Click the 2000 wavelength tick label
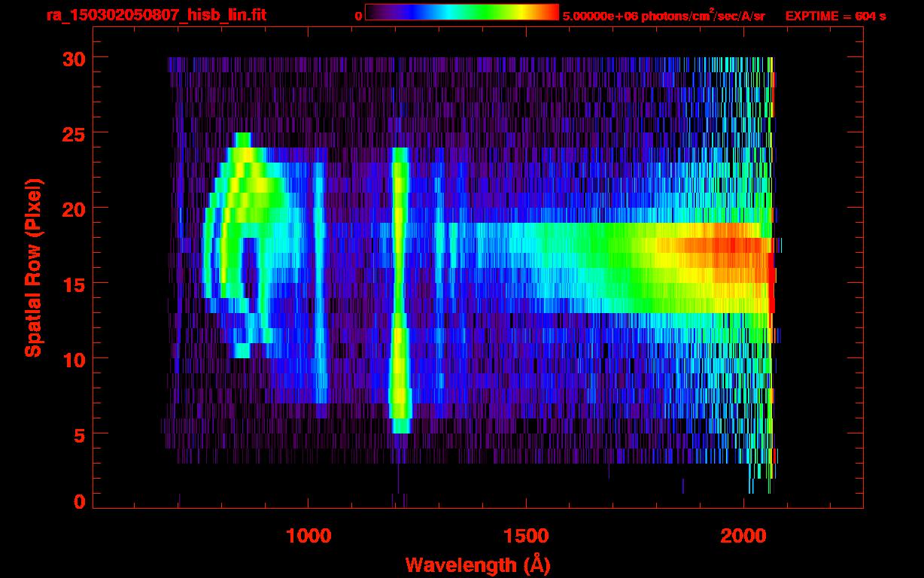 743,537
